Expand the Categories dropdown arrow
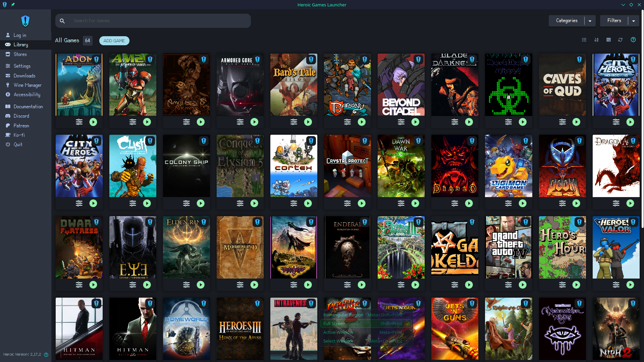 [x=590, y=21]
